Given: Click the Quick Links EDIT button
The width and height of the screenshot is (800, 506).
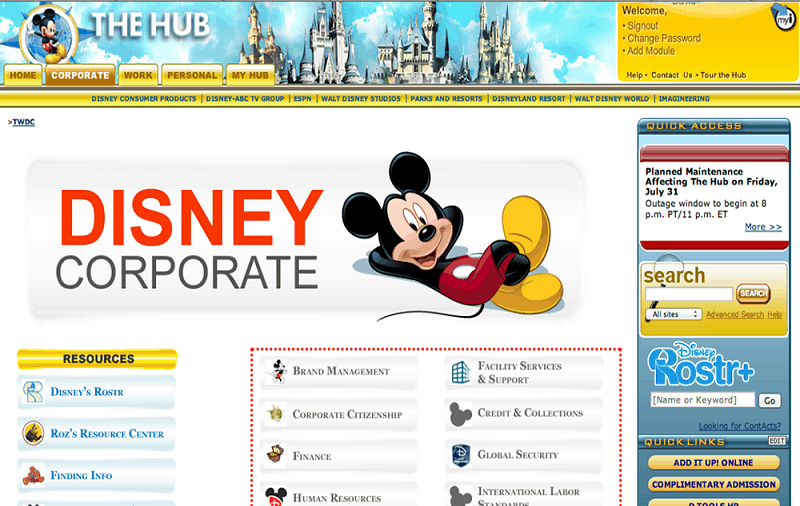Looking at the screenshot, I should click(x=777, y=441).
